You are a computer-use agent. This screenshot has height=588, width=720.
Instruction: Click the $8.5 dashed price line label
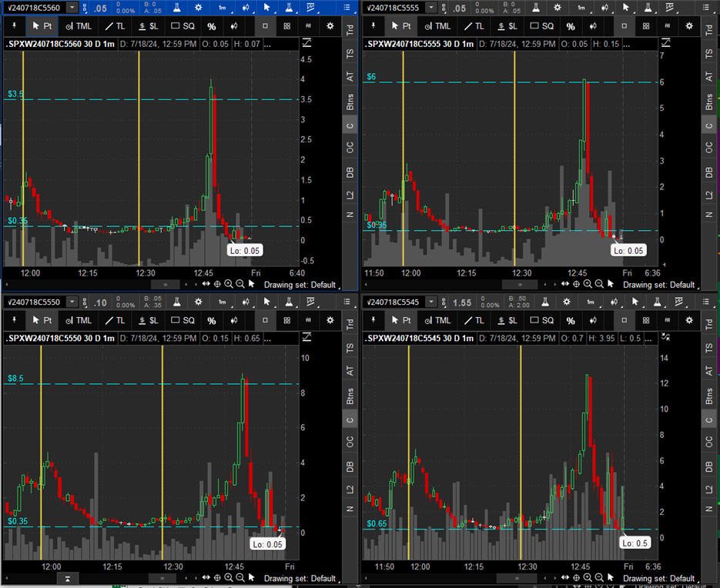tap(16, 379)
